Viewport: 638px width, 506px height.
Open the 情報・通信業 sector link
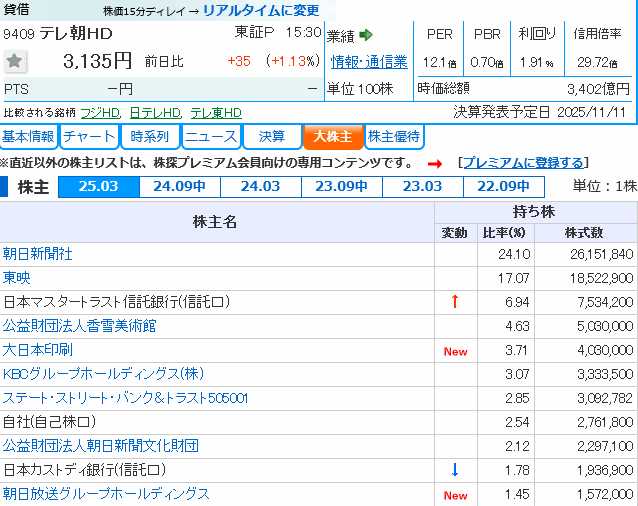click(369, 62)
